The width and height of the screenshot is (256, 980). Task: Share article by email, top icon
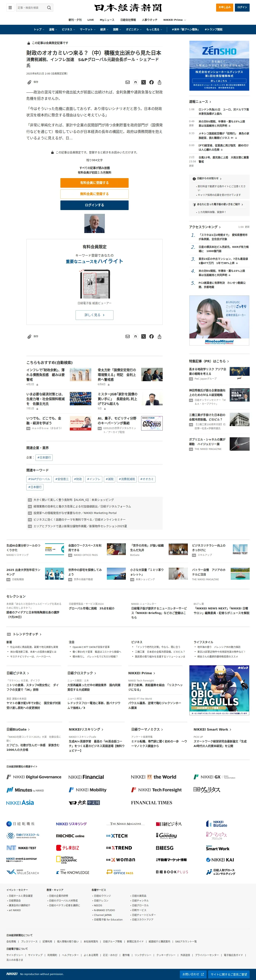click(x=128, y=82)
